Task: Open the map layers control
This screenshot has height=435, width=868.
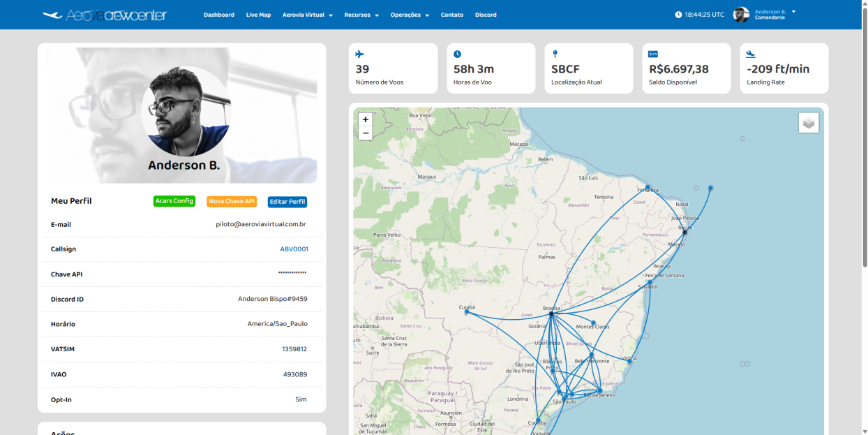Action: tap(809, 123)
